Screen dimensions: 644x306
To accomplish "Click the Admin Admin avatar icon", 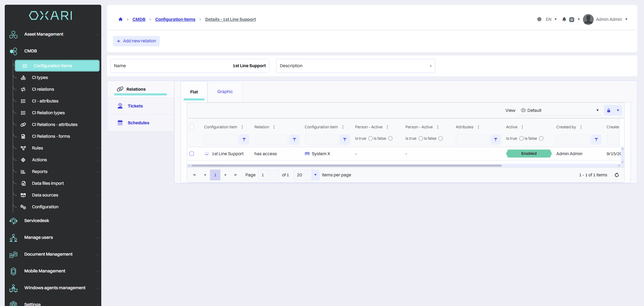I will coord(588,19).
